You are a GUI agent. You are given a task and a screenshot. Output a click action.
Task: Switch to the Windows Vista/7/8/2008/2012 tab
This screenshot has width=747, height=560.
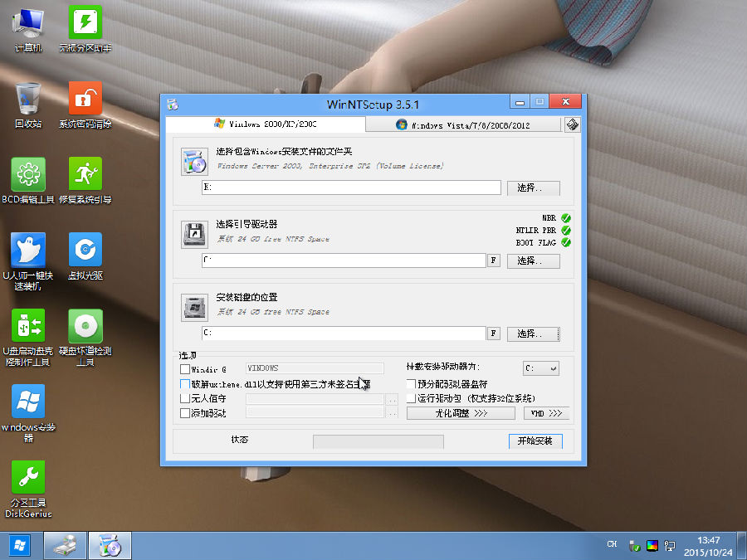coord(463,125)
